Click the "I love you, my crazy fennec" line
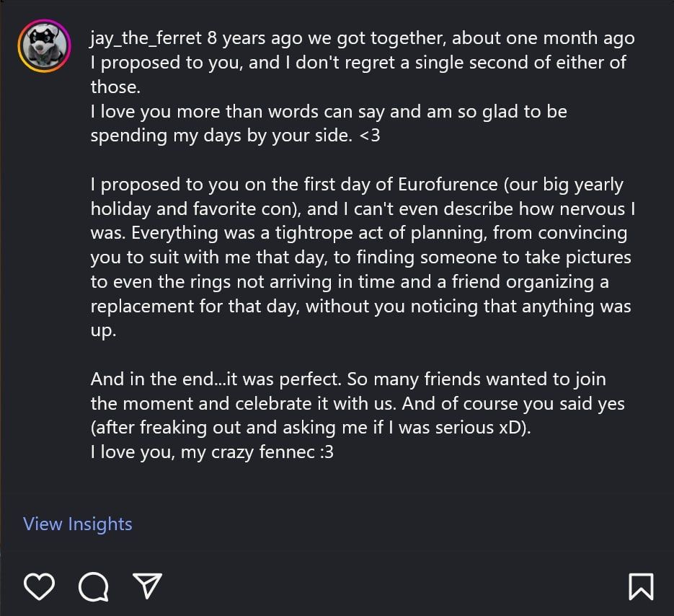 [x=202, y=452]
